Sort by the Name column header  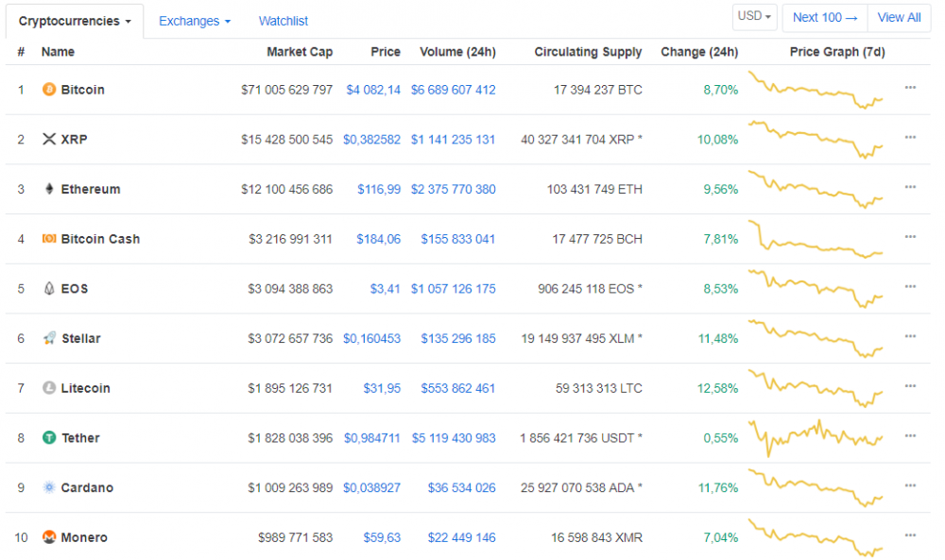click(x=58, y=52)
